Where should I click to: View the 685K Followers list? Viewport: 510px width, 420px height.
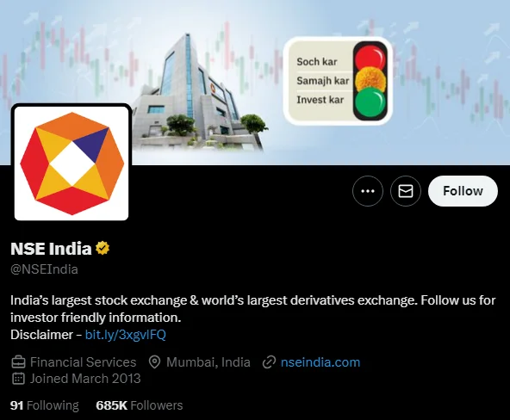click(x=140, y=405)
